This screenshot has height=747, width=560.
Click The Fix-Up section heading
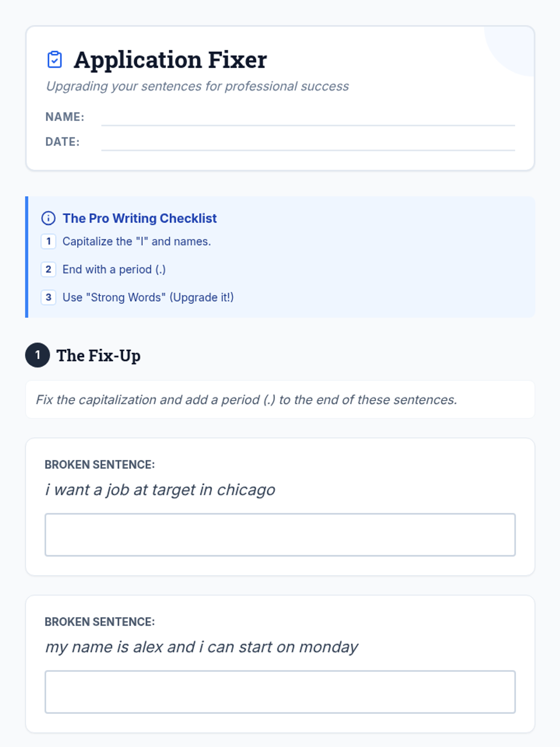[98, 355]
